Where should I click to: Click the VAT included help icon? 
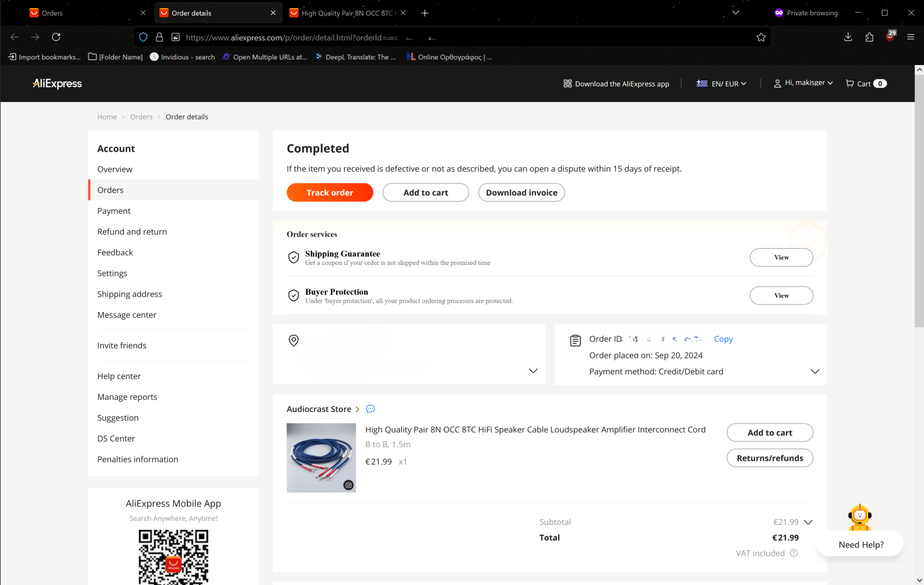pos(794,553)
